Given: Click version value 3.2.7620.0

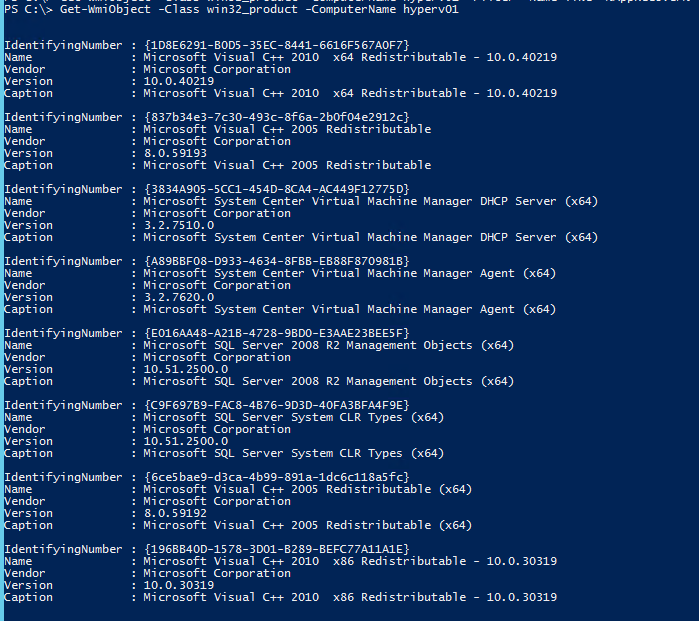Looking at the screenshot, I should [x=179, y=297].
